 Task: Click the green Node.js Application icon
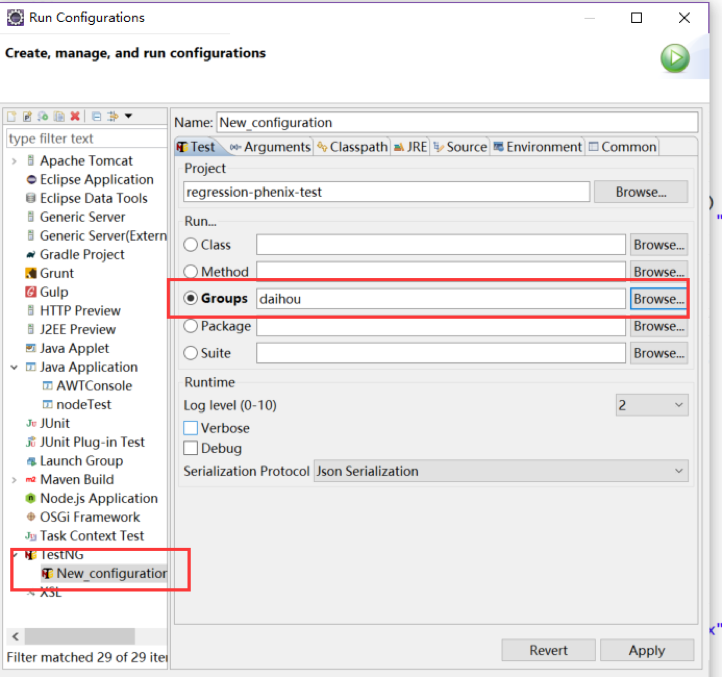[x=31, y=498]
